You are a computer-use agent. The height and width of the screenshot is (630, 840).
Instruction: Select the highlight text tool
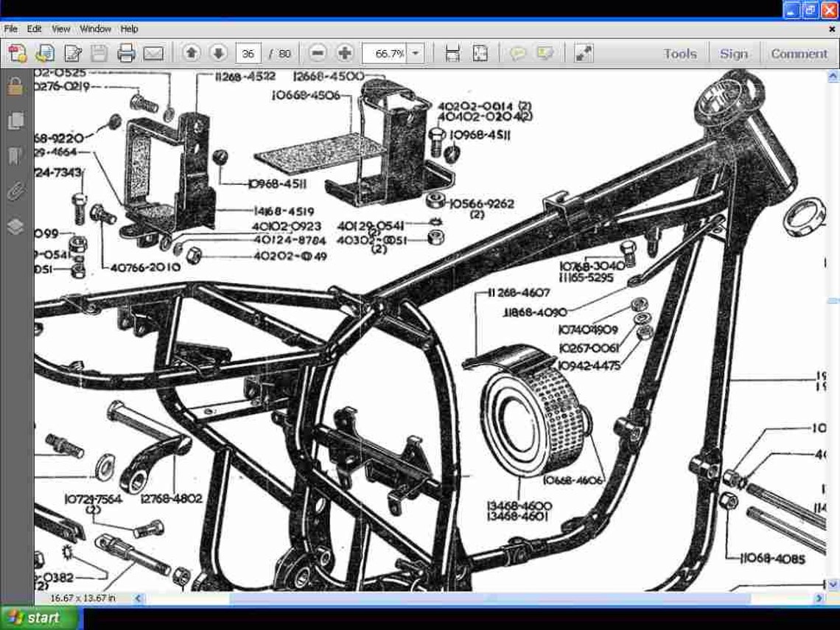544,52
